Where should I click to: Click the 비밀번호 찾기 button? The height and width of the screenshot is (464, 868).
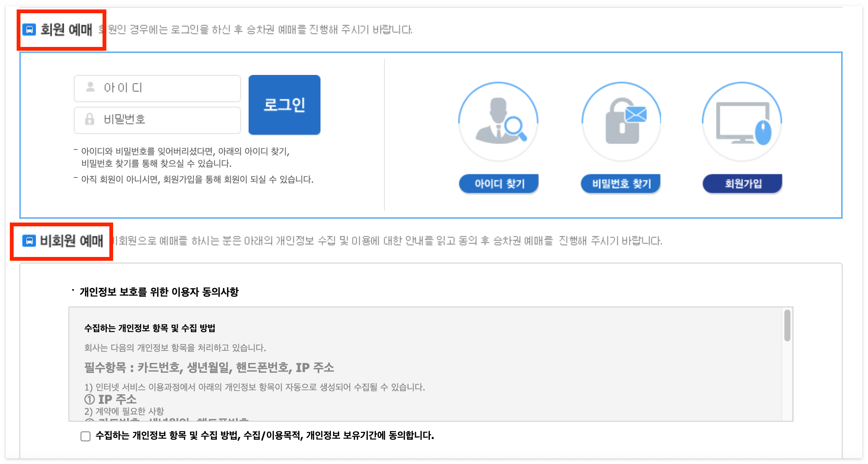click(621, 184)
